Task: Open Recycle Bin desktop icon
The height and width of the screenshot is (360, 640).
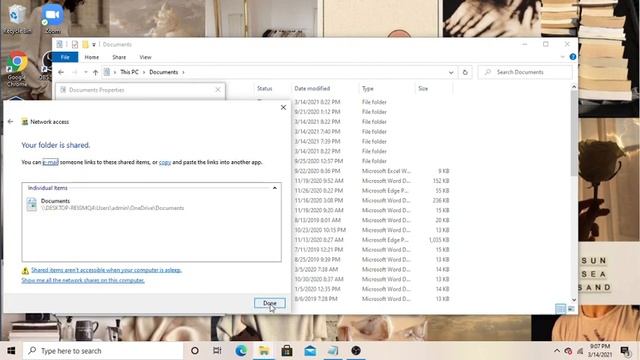Action: (x=17, y=18)
